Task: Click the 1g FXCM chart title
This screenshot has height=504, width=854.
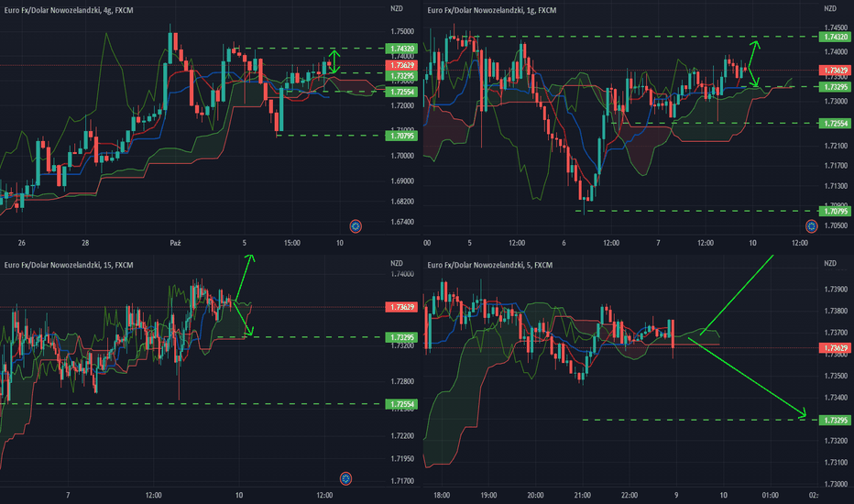Action: coord(492,10)
